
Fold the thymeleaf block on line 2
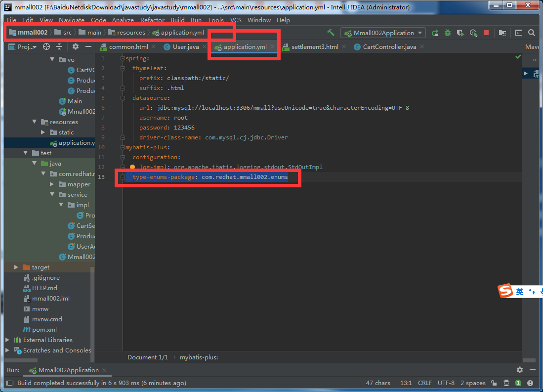(x=123, y=69)
